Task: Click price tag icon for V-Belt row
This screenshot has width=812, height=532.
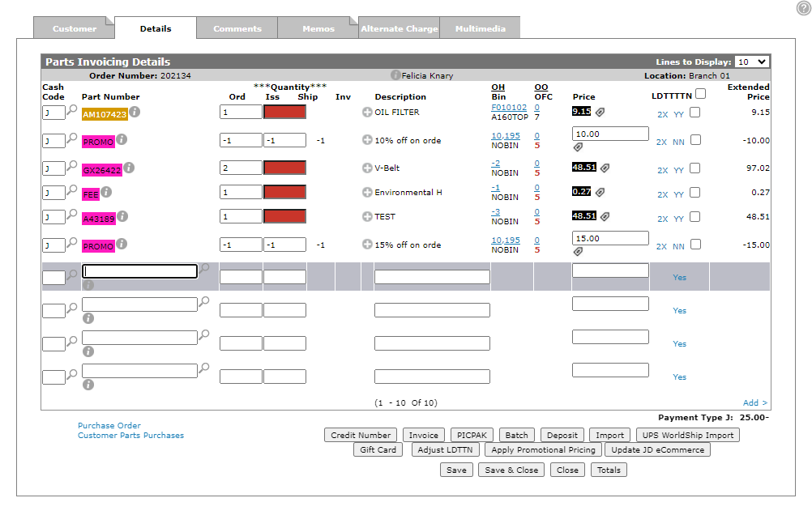Action: click(605, 168)
